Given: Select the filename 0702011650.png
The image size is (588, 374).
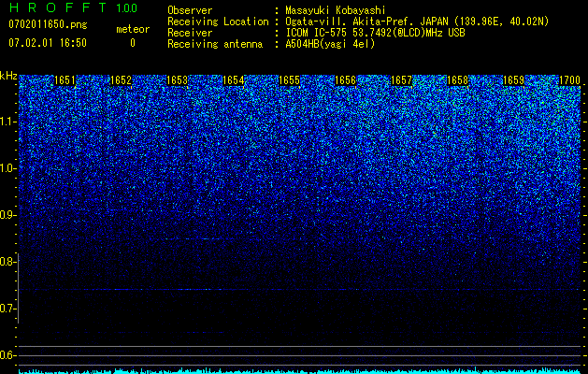Looking at the screenshot, I should (x=48, y=25).
